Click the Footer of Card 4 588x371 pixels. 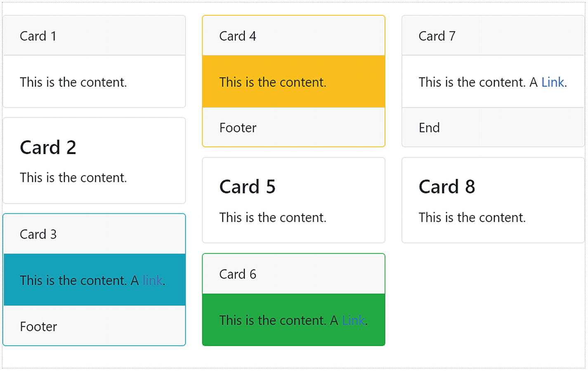click(x=238, y=128)
